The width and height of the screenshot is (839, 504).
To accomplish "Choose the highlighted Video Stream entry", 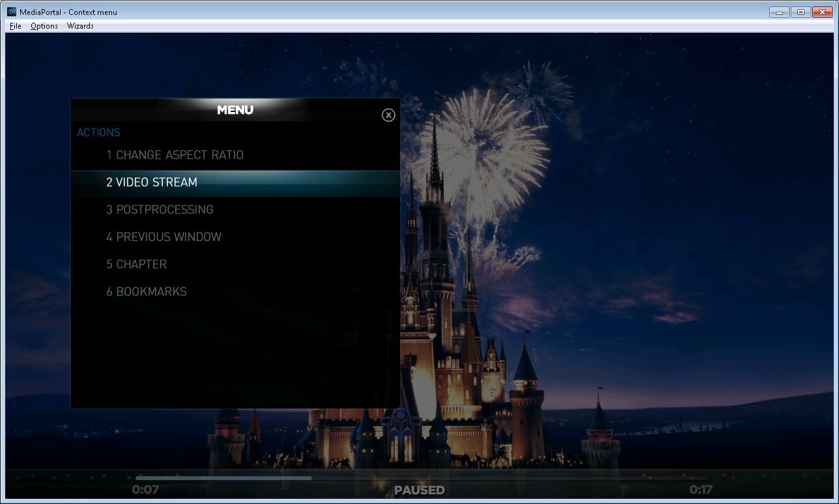I will pyautogui.click(x=152, y=182).
